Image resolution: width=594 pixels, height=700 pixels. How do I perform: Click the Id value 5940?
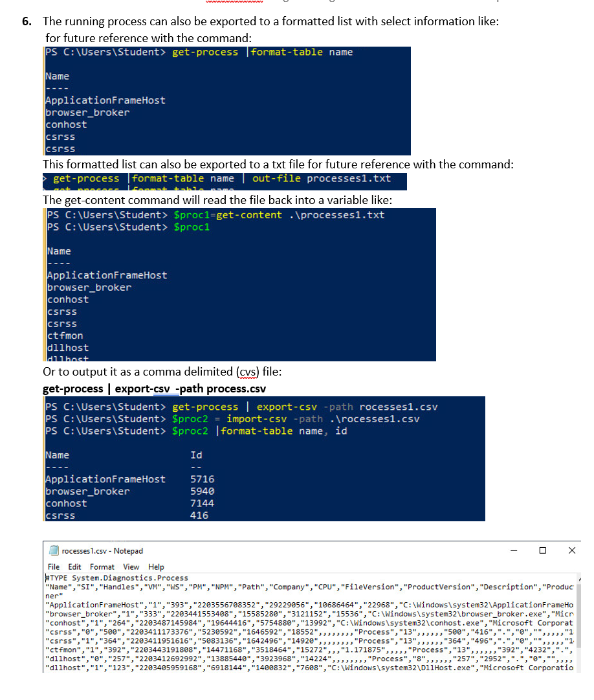pos(202,491)
